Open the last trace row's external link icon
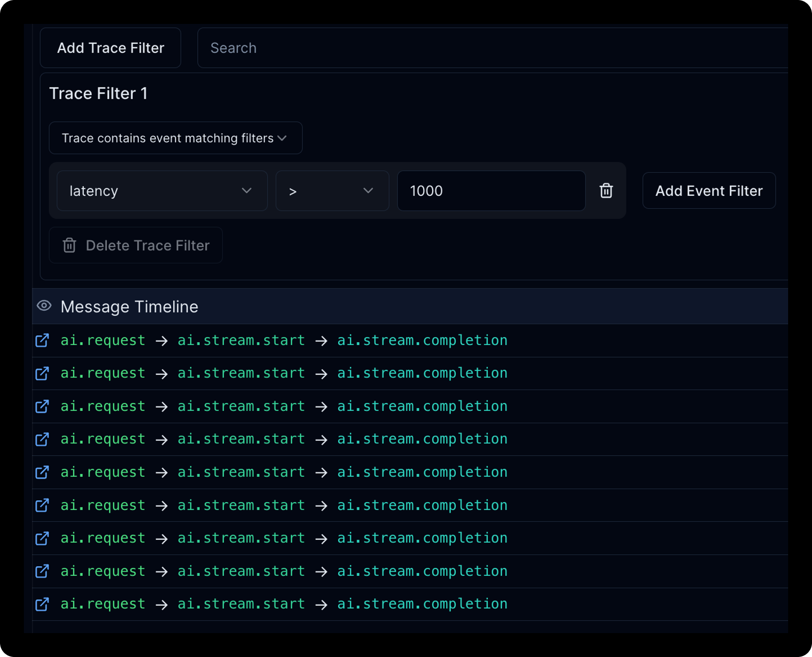The height and width of the screenshot is (657, 812). [x=43, y=604]
